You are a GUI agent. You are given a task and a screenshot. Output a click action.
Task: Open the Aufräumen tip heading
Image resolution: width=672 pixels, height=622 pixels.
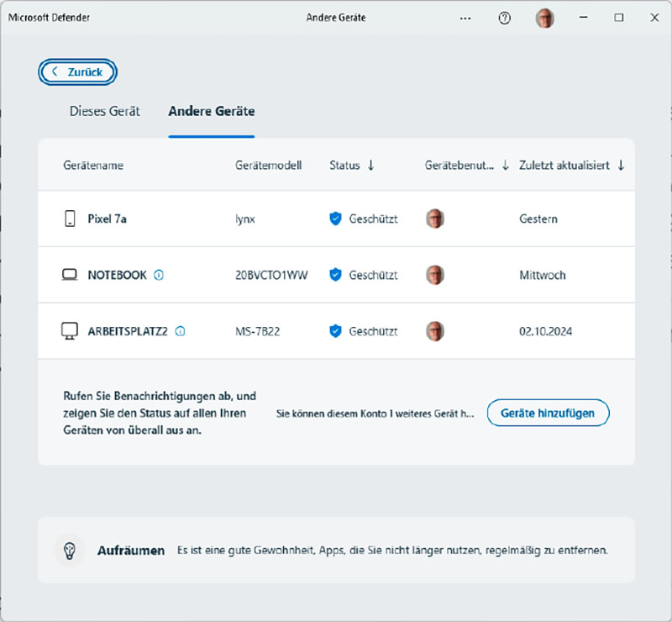point(131,551)
